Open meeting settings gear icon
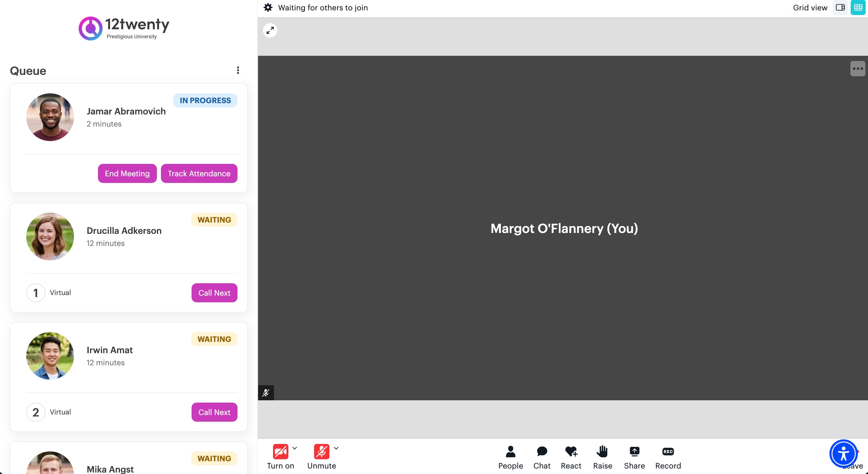The width and height of the screenshot is (868, 474). tap(268, 8)
